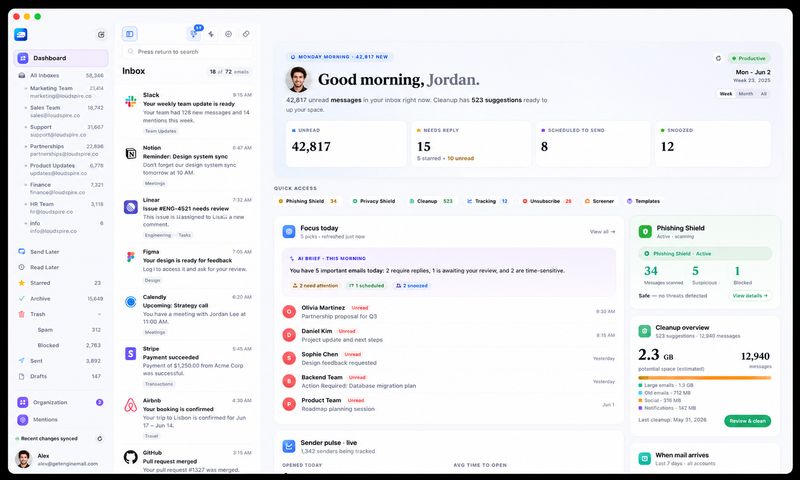Click the Mentions sidebar icon

tap(22, 420)
